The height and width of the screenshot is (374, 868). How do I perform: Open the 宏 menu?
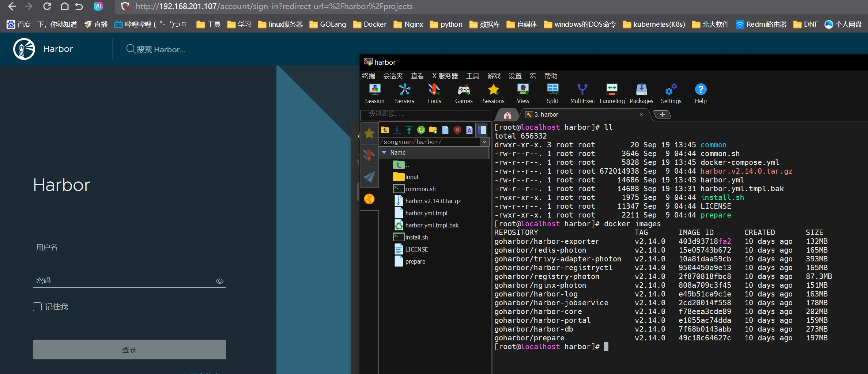click(533, 76)
